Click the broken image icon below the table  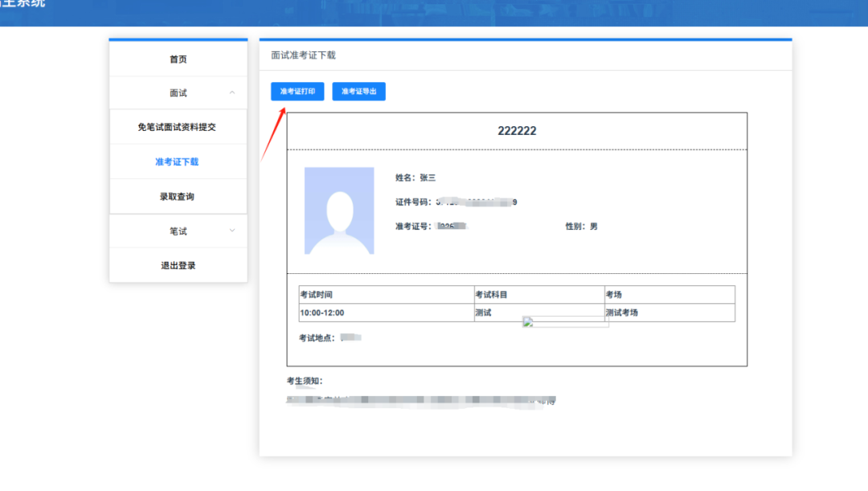(x=528, y=322)
